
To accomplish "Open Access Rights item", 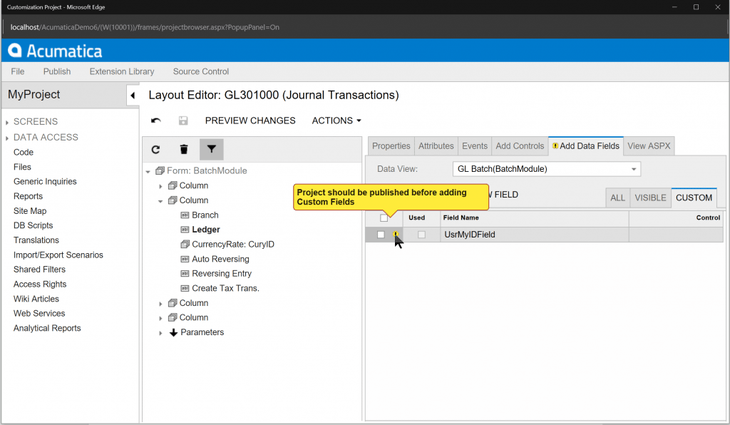I will (x=40, y=284).
